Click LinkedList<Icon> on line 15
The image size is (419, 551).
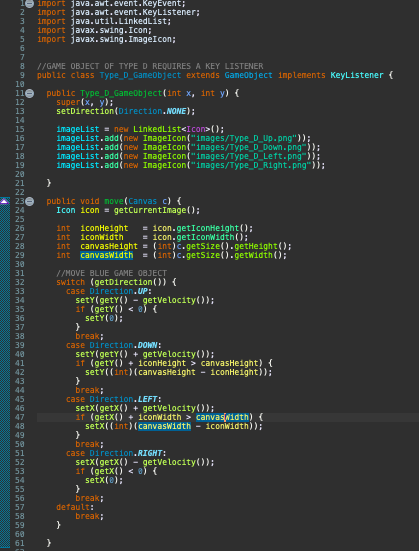coord(172,129)
